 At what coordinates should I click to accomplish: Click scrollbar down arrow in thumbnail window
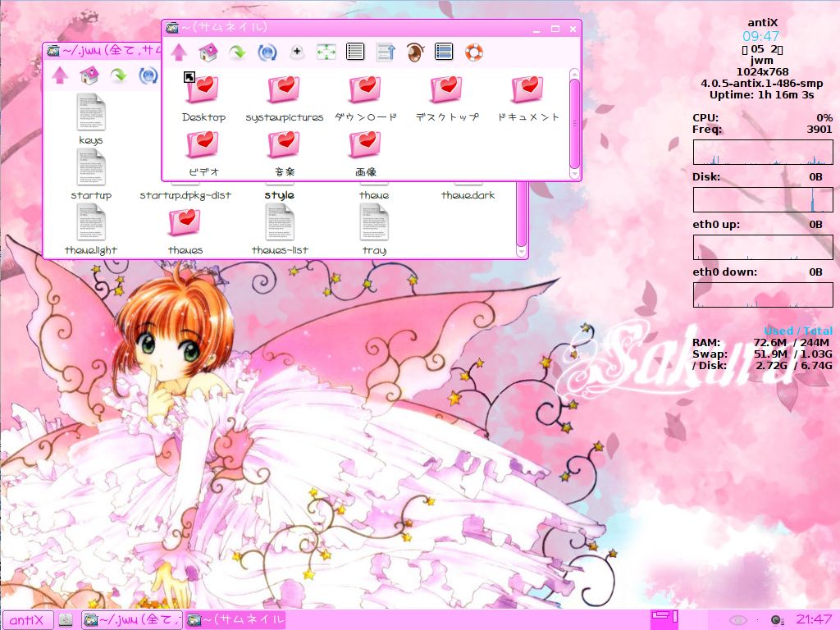[x=575, y=174]
